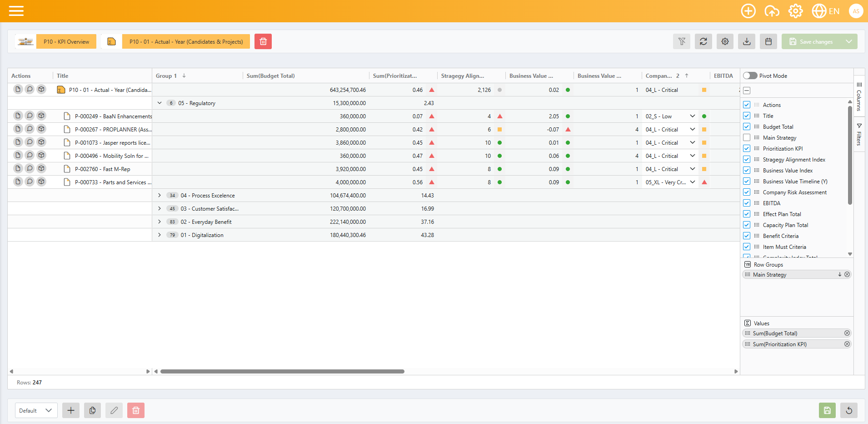Expand the 03 - Customer Satisfac group
Image resolution: width=868 pixels, height=424 pixels.
click(160, 208)
